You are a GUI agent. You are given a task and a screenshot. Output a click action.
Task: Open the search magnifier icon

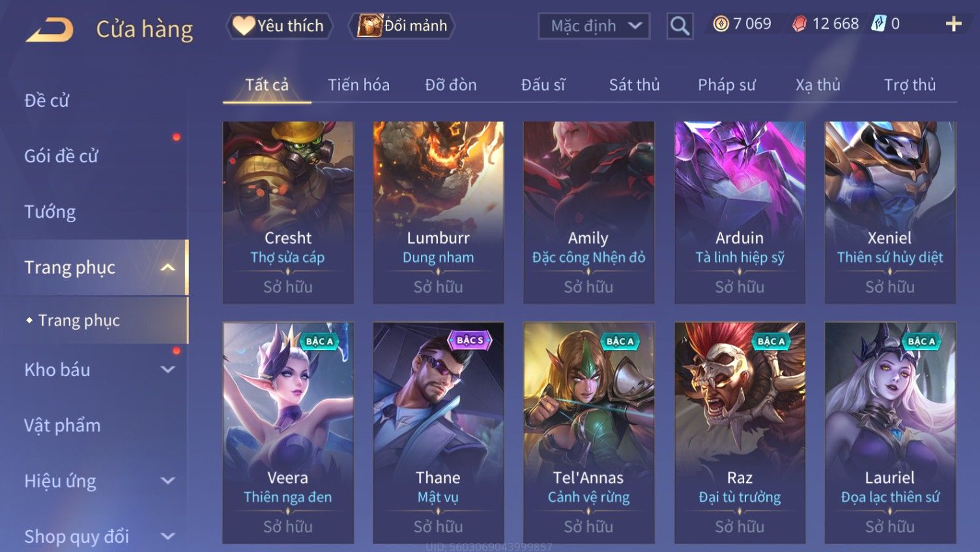(x=680, y=26)
